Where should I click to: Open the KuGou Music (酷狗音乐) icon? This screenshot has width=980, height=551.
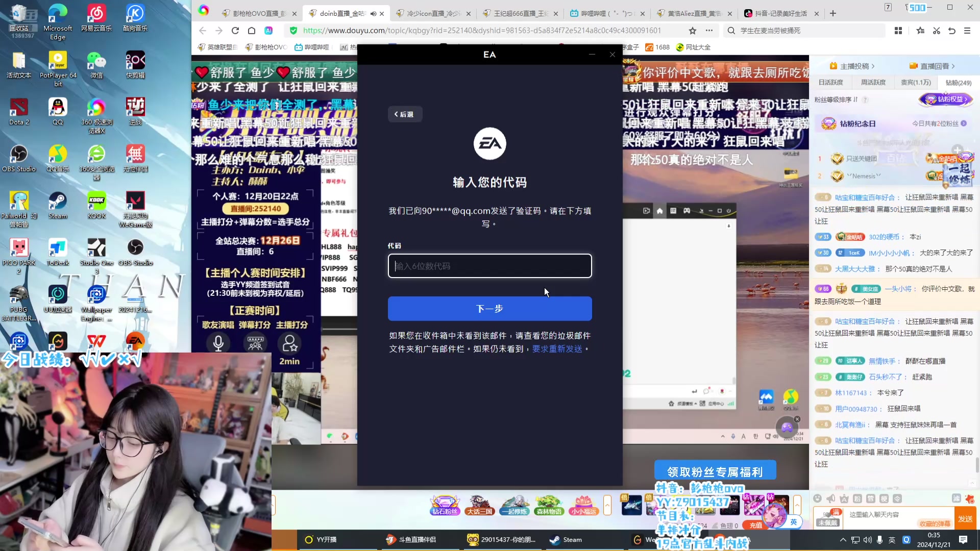coord(135,18)
